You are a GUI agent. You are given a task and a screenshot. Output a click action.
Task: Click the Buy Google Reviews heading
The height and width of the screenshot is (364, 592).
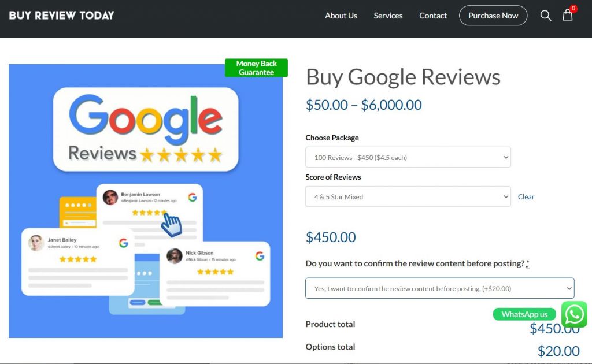tap(403, 77)
